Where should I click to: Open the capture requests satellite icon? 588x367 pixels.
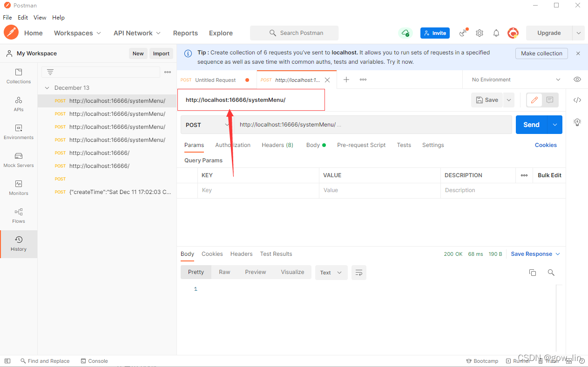[463, 33]
